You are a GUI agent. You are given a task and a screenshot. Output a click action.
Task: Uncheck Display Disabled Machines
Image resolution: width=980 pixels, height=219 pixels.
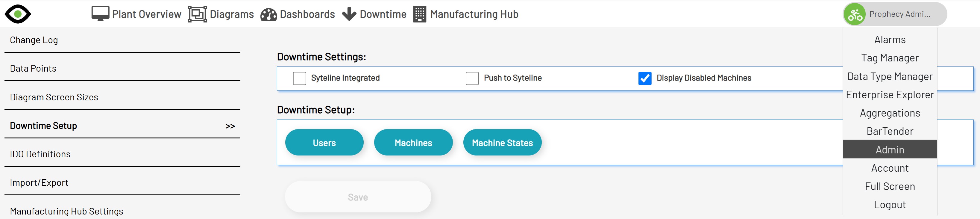pos(645,78)
